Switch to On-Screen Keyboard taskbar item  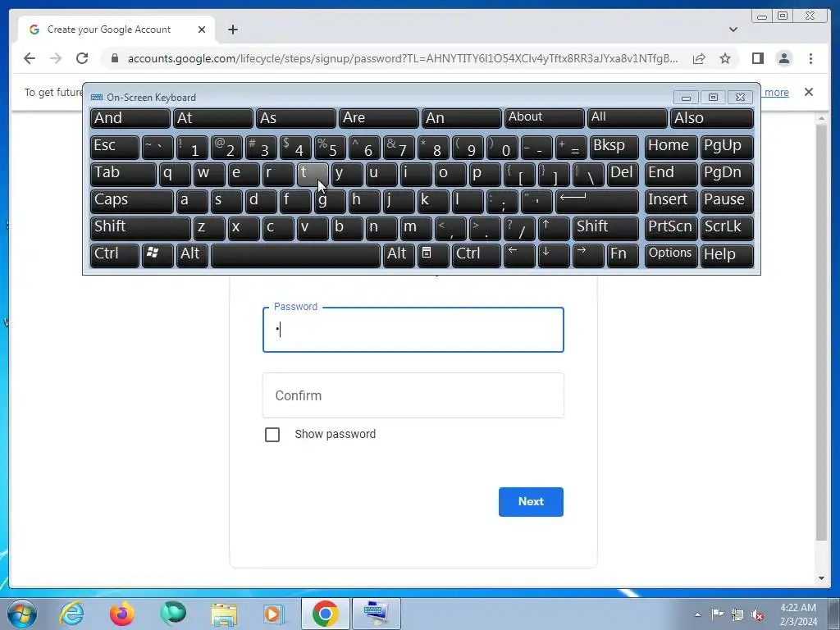click(375, 614)
